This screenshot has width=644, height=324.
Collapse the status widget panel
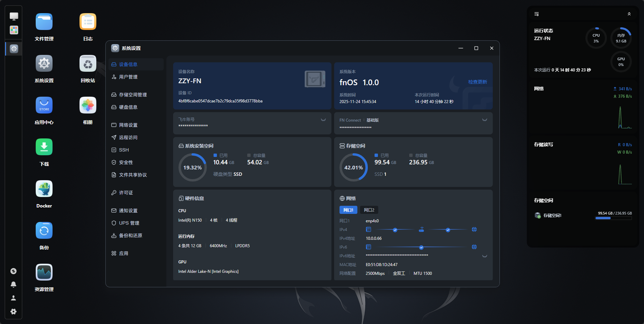point(629,14)
